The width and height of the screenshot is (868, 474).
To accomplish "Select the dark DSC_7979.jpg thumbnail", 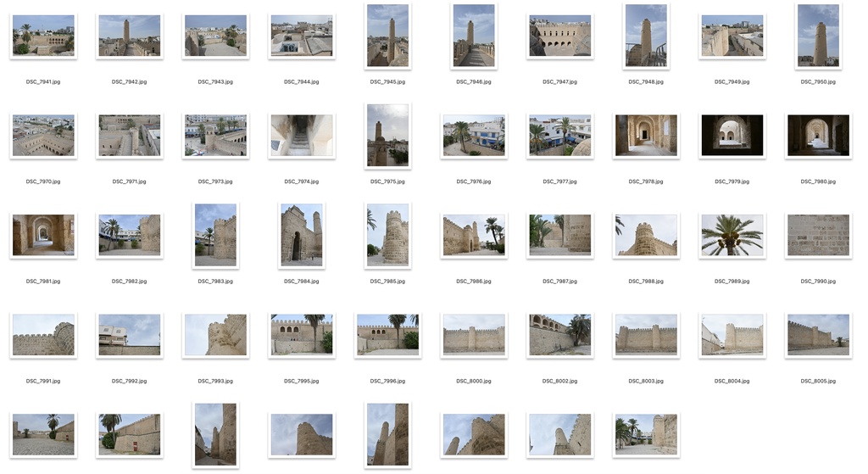I will pyautogui.click(x=732, y=136).
